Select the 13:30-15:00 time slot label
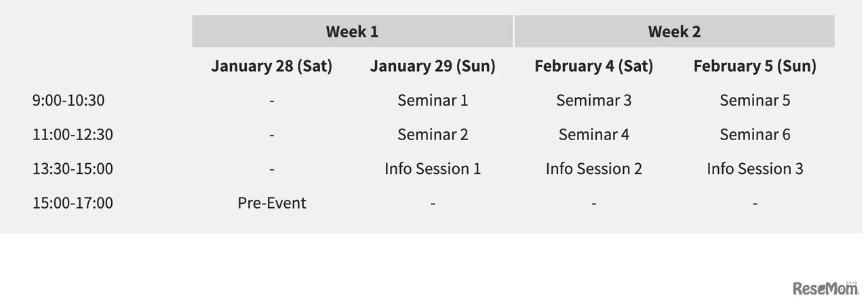This screenshot has width=868, height=304. (x=73, y=169)
